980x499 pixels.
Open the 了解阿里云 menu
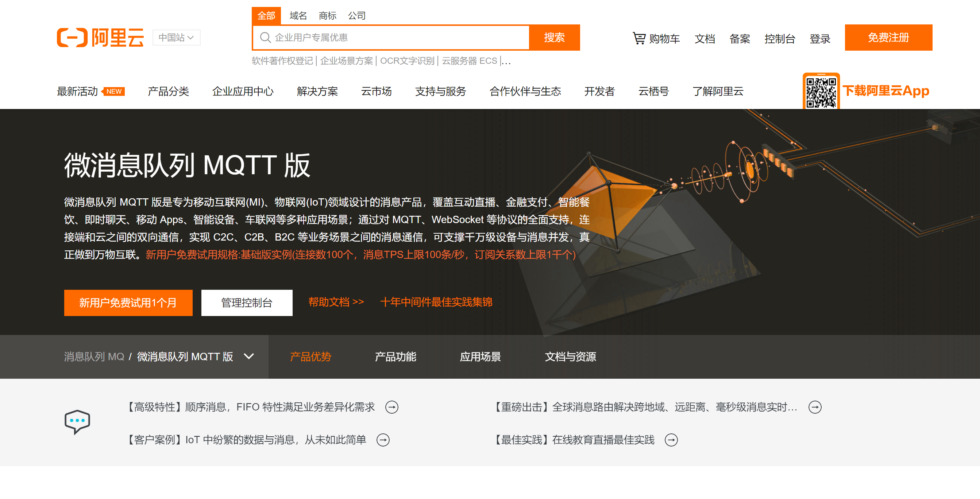(x=718, y=91)
